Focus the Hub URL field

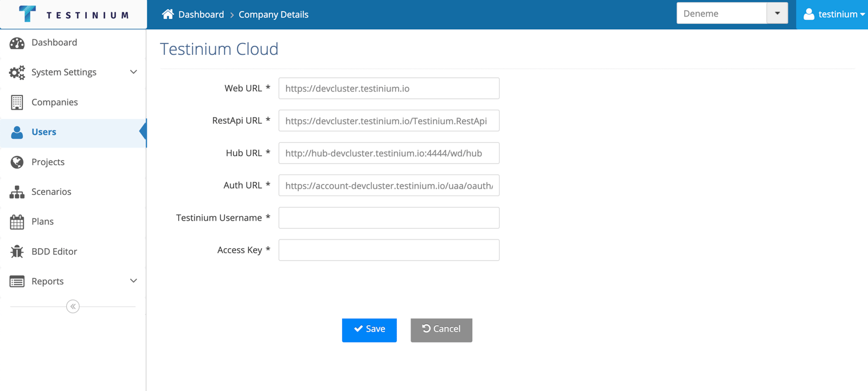(x=389, y=153)
